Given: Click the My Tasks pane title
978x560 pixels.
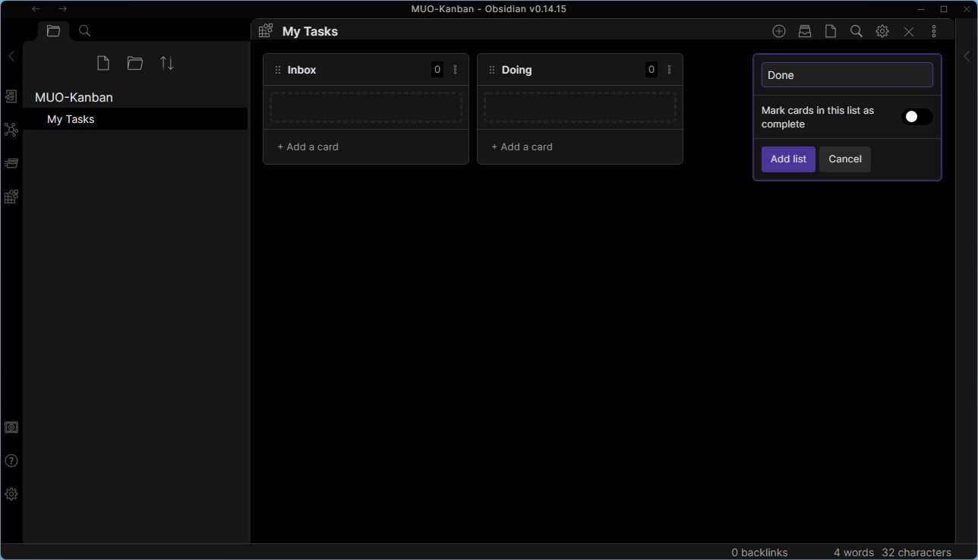Looking at the screenshot, I should (x=310, y=31).
